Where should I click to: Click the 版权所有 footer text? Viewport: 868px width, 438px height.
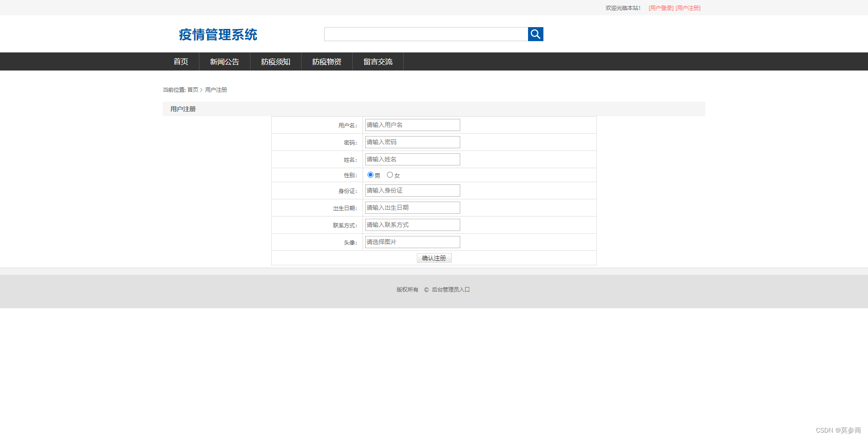pos(407,290)
